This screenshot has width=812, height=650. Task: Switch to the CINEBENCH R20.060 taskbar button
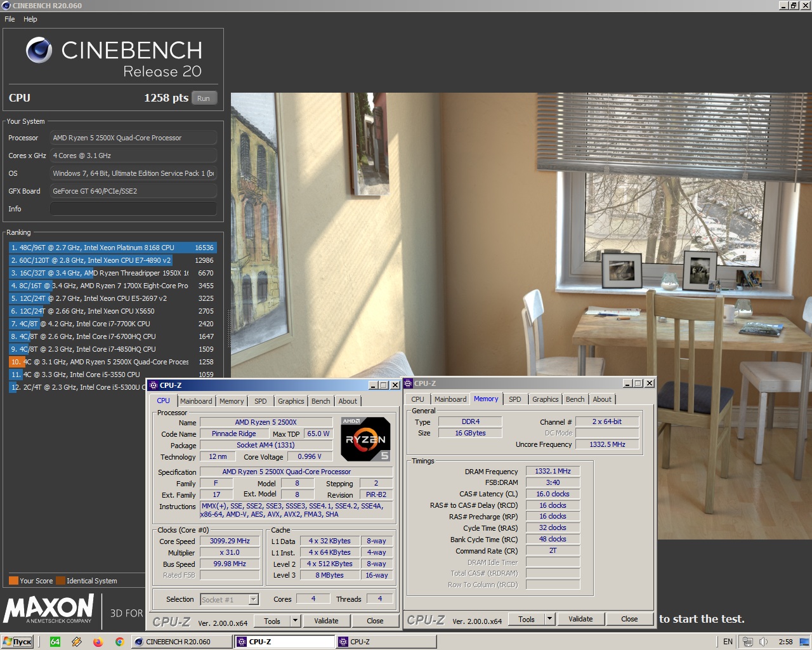click(182, 642)
